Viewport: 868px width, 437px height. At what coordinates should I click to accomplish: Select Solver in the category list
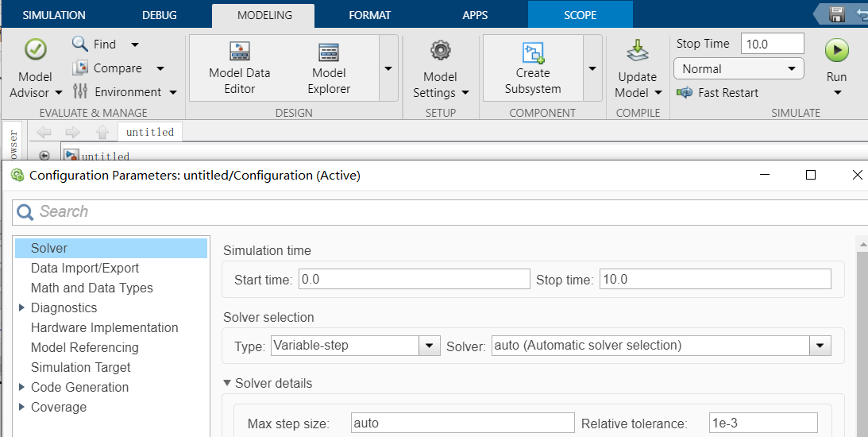click(x=111, y=248)
